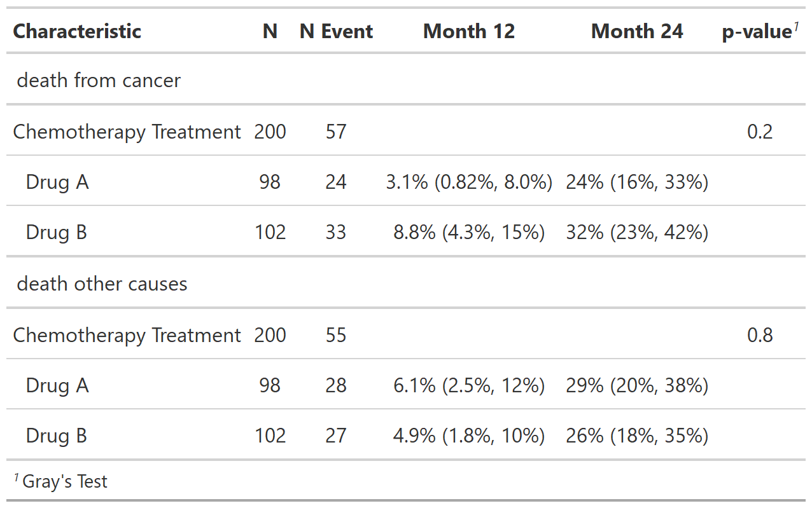The height and width of the screenshot is (508, 812).
Task: Click the Characteristic column header
Action: (77, 31)
